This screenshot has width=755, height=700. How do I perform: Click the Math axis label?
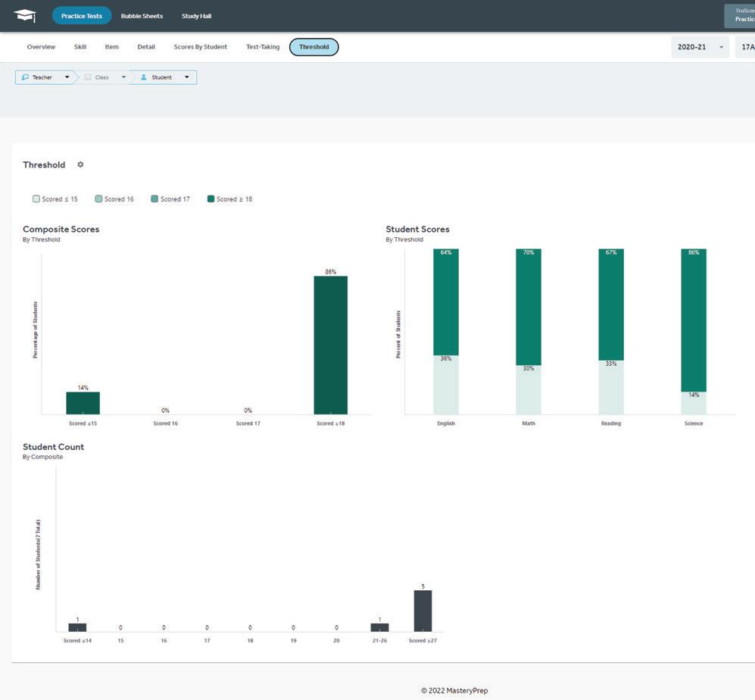(529, 423)
